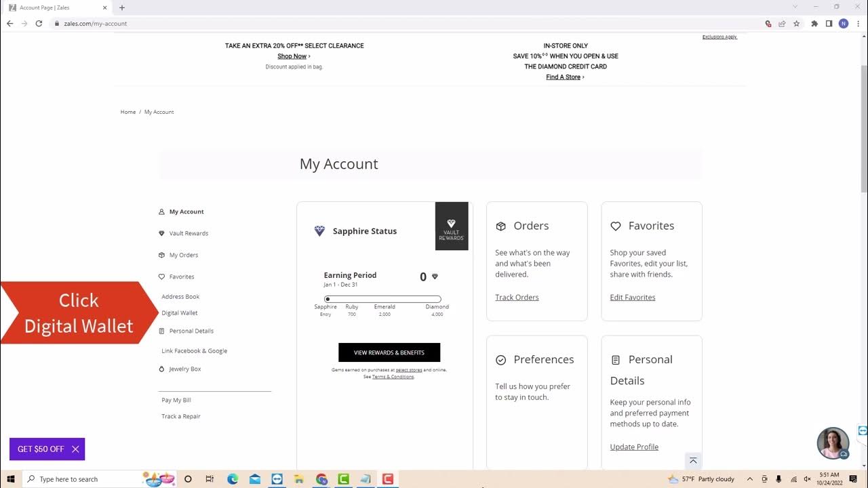Select Pay My Bill link

(176, 400)
